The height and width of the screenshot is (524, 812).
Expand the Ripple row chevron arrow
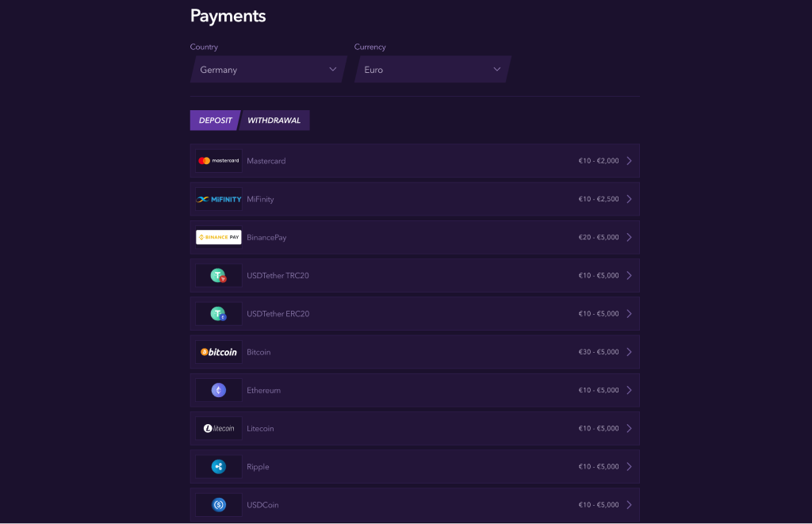tap(629, 467)
